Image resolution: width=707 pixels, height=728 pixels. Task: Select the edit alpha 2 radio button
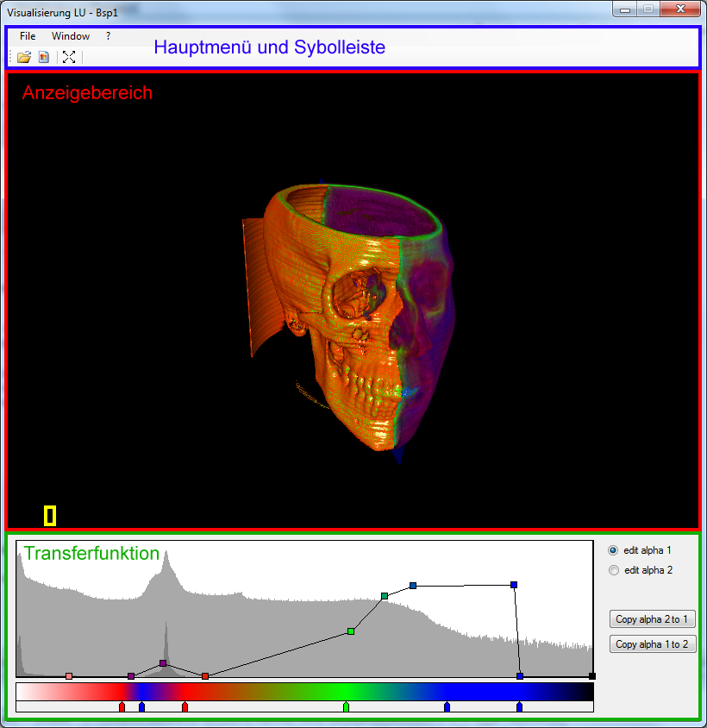point(614,570)
